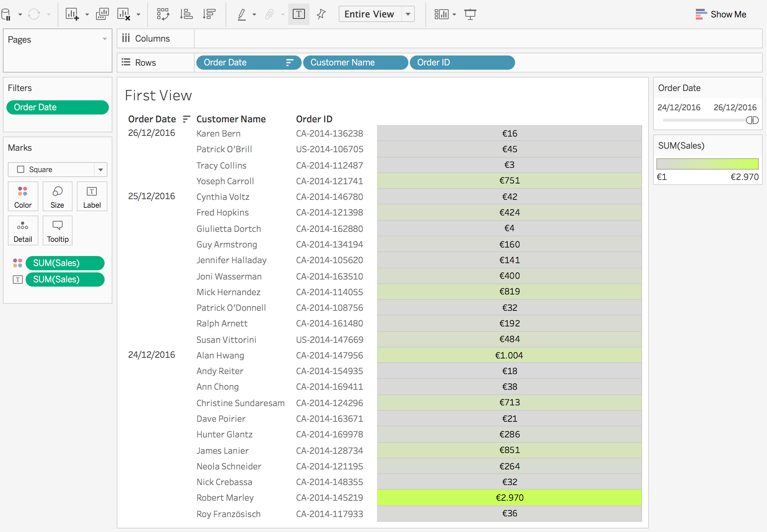
Task: Toggle the Fix Axes pin icon
Action: tap(321, 14)
